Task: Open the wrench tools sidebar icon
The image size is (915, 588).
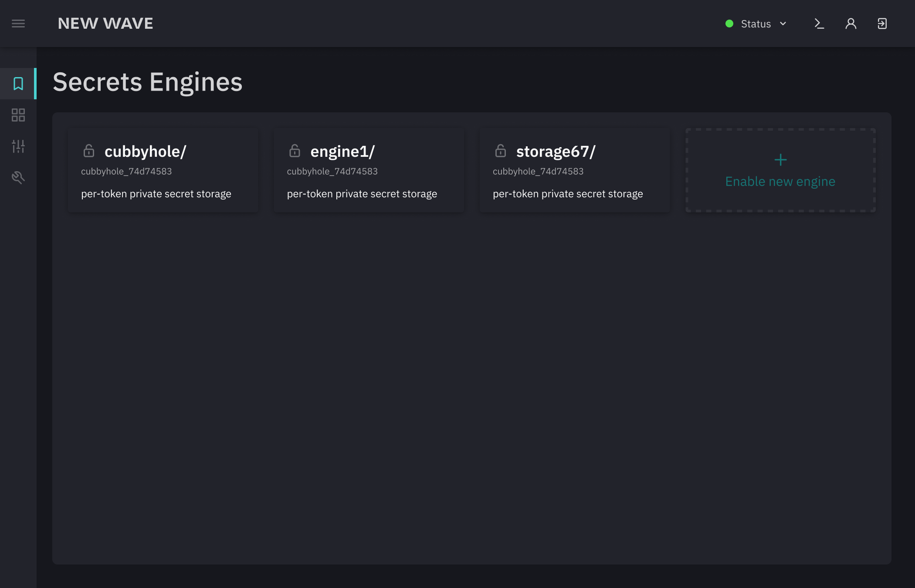Action: click(x=18, y=177)
